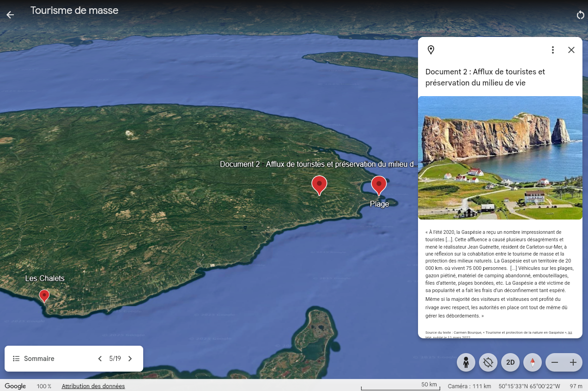This screenshot has height=391, width=588.
Task: Open the three-dot options menu in panel
Action: coord(552,50)
